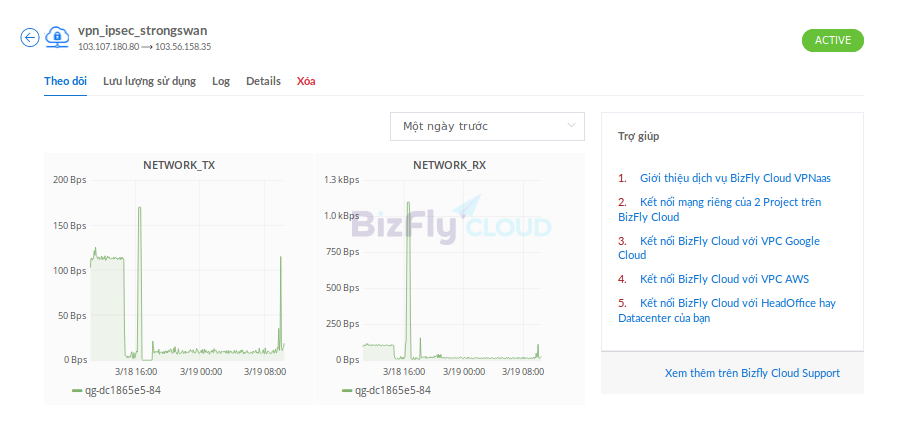Click the 150 Bps axis label on NETWORK_TX
This screenshot has height=438, width=904.
[x=69, y=225]
